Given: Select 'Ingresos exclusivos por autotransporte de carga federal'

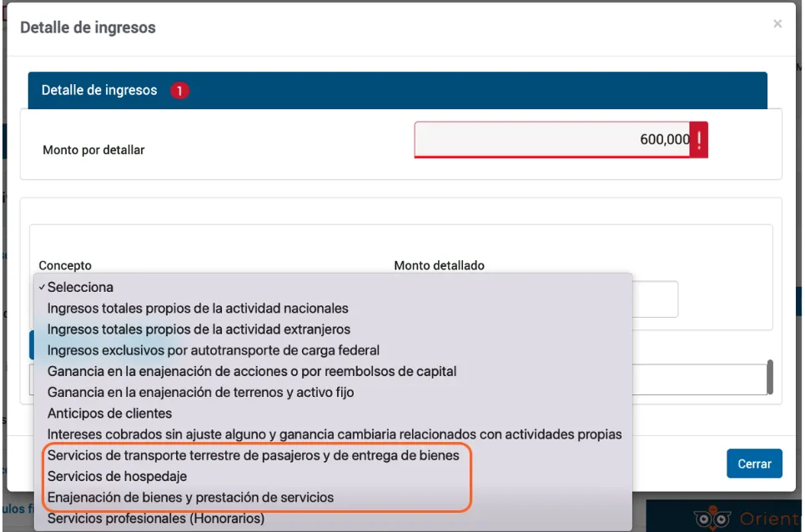Looking at the screenshot, I should pos(213,350).
